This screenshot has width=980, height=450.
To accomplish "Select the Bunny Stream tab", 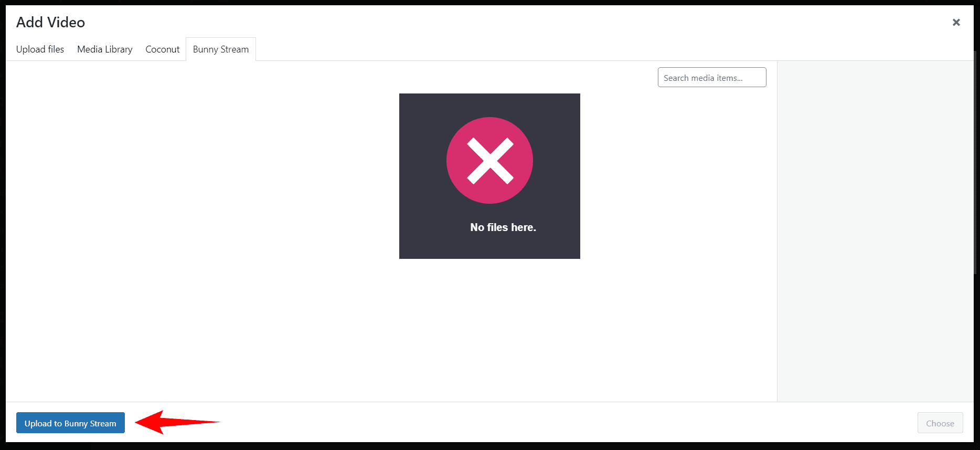I will [x=221, y=49].
